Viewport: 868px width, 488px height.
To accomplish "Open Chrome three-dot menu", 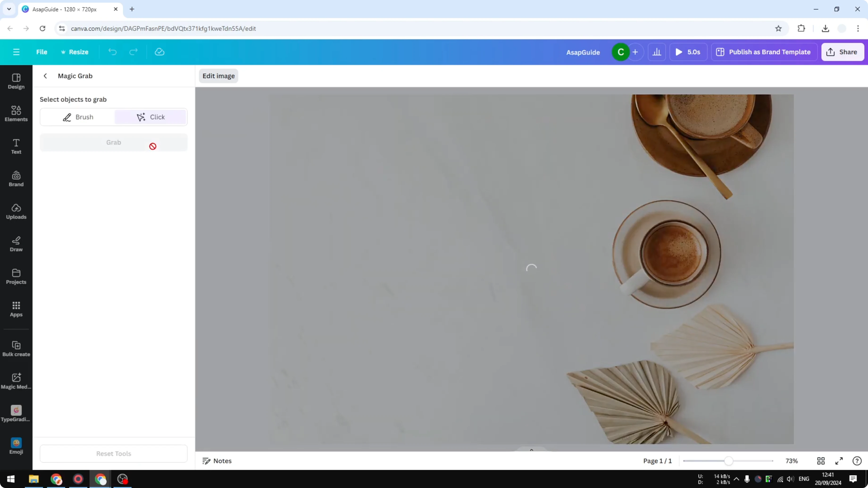I will click(858, 28).
